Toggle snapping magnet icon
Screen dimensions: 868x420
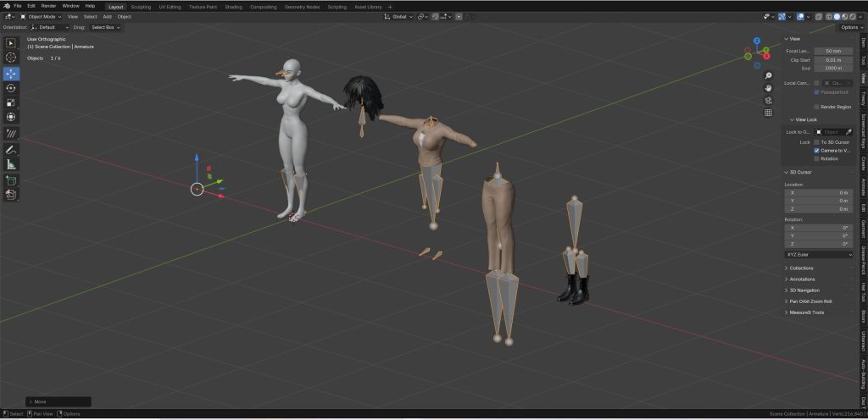pyautogui.click(x=435, y=17)
